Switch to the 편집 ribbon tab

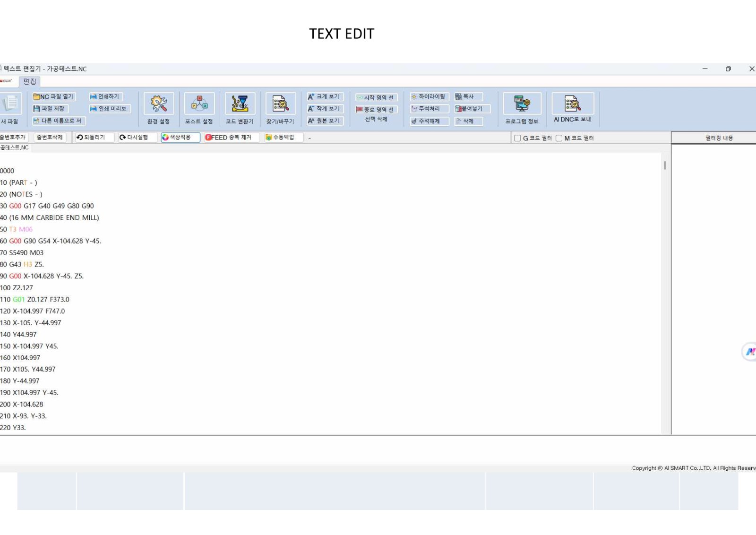click(29, 81)
